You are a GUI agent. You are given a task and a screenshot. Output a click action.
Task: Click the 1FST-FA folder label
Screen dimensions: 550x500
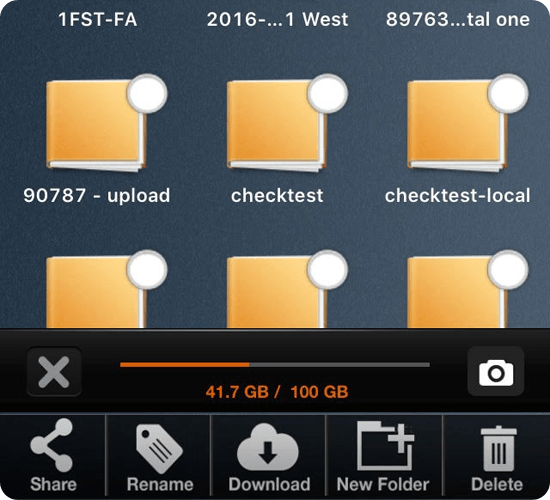pyautogui.click(x=98, y=19)
